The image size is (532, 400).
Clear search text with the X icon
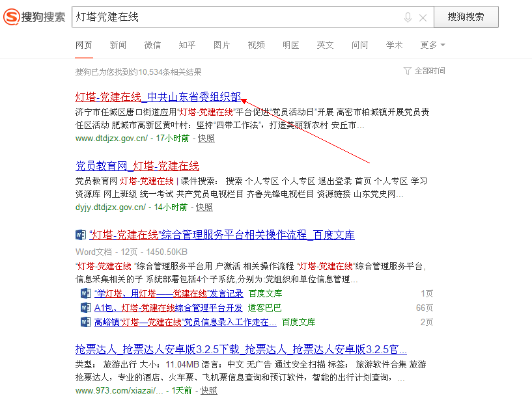pyautogui.click(x=423, y=18)
